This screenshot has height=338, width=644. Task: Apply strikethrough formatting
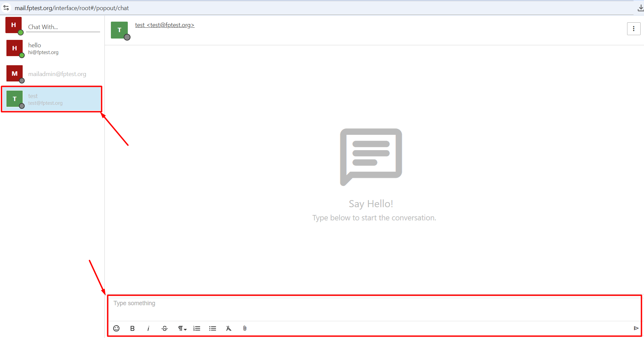click(x=165, y=328)
